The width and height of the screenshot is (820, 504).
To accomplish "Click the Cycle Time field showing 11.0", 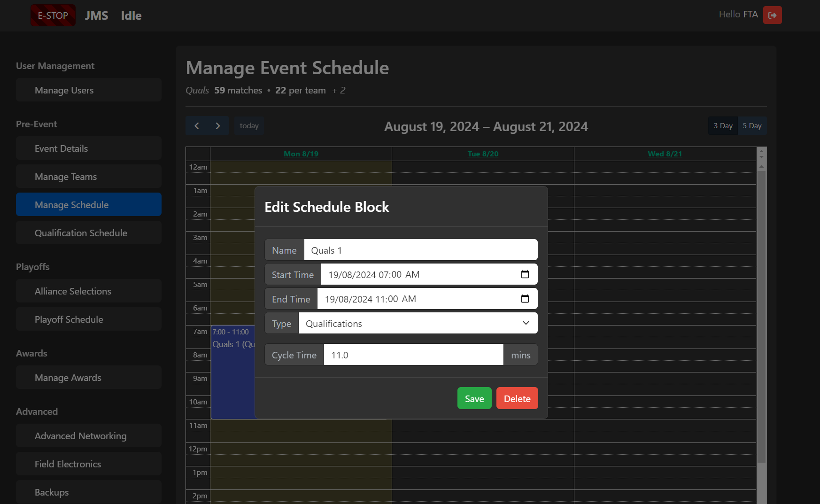I will [414, 355].
